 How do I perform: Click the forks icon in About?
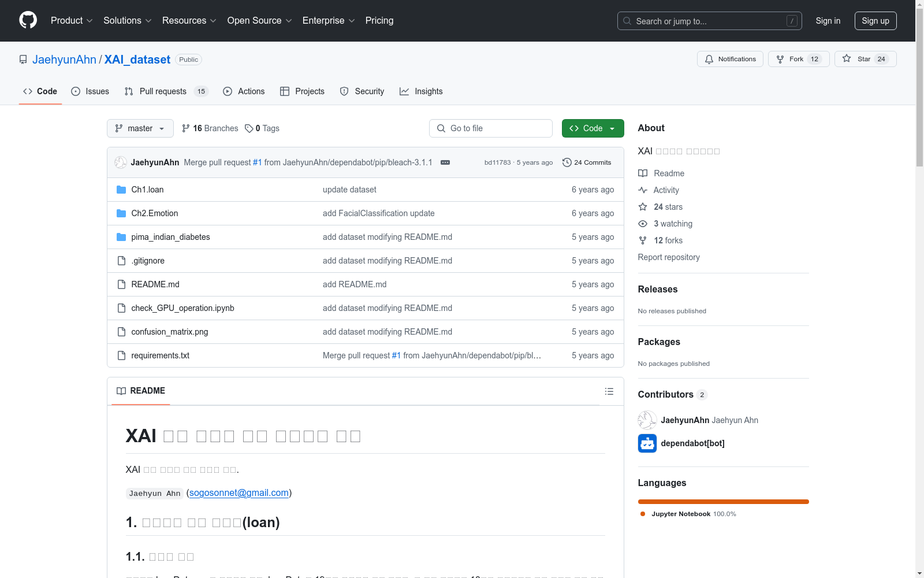pyautogui.click(x=643, y=240)
